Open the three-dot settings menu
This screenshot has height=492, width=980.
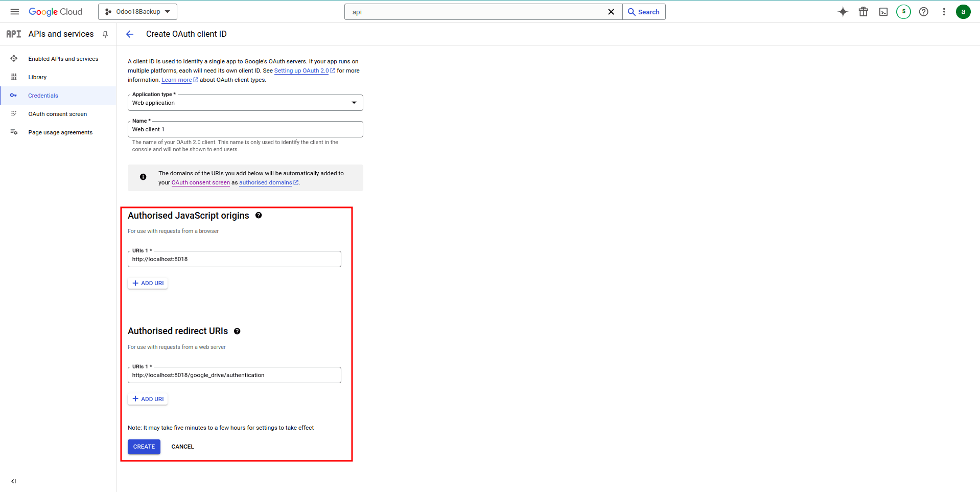[x=944, y=12]
